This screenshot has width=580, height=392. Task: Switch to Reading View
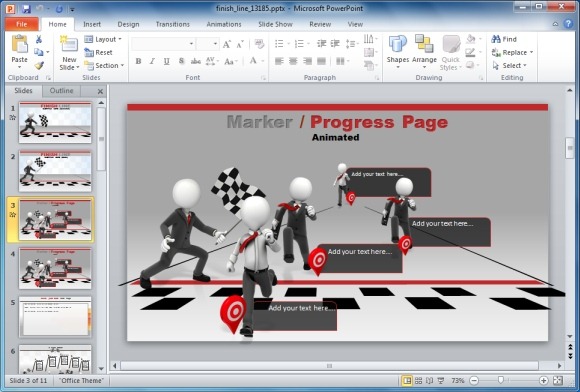tap(429, 381)
